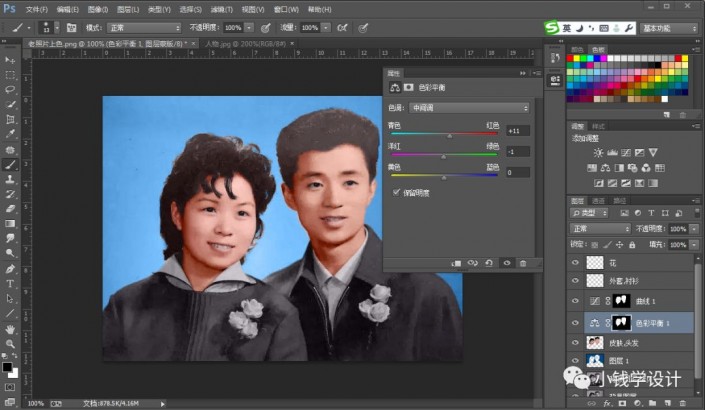The width and height of the screenshot is (705, 410).
Task: Toggle tablet pressure for size
Action: coord(363,28)
